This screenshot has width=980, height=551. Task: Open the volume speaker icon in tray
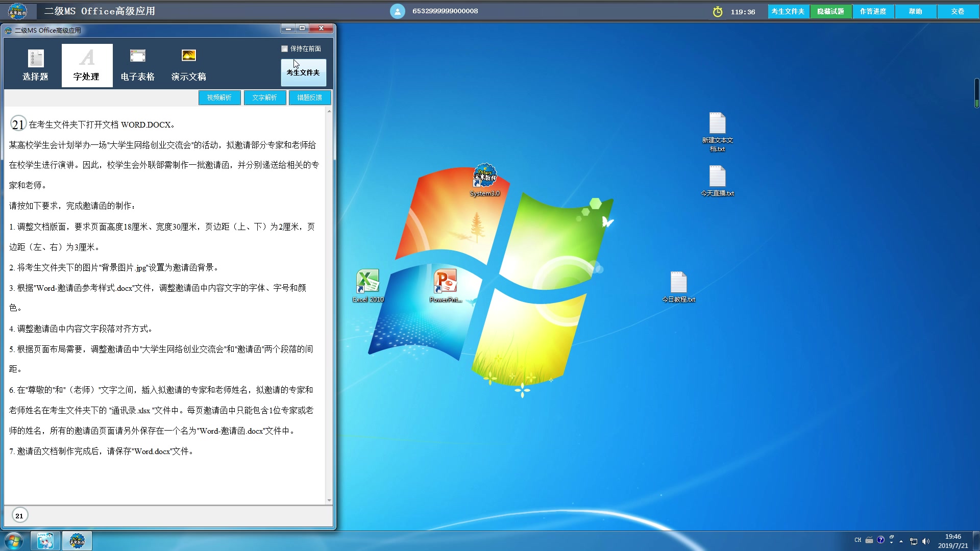tap(926, 540)
